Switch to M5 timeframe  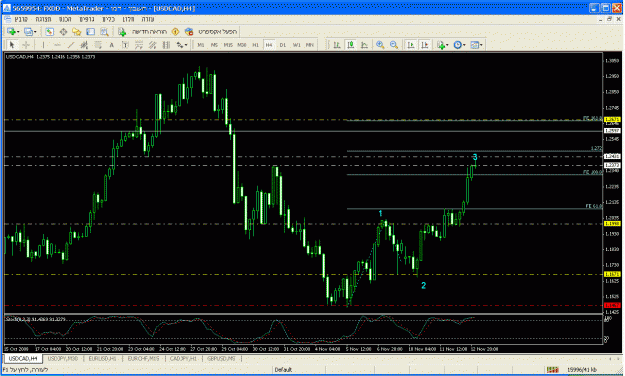pos(214,45)
